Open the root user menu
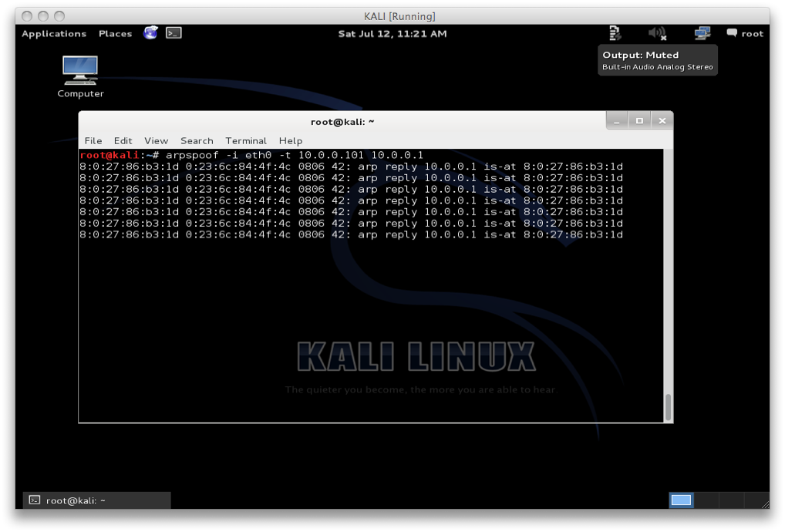This screenshot has height=532, width=785. click(752, 33)
